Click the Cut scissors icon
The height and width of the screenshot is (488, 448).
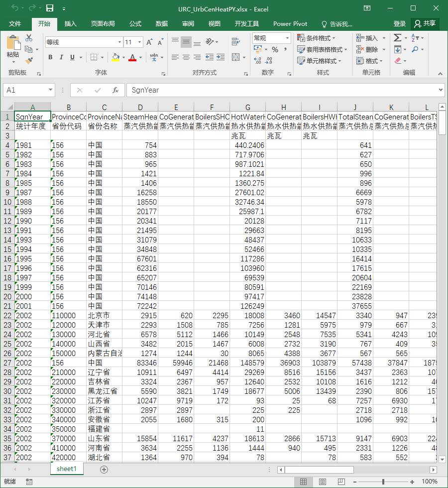pyautogui.click(x=29, y=38)
